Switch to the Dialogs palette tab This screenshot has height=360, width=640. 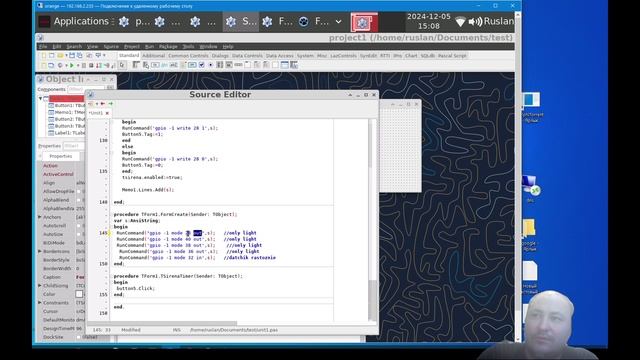coord(220,56)
